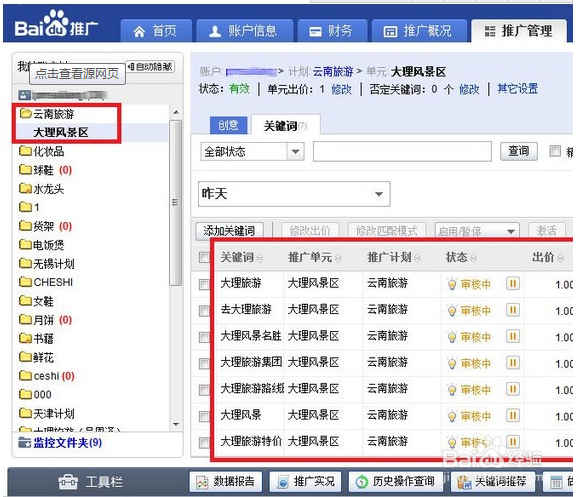Pause keyword 大理风景名胜 with its pause icon

513,336
